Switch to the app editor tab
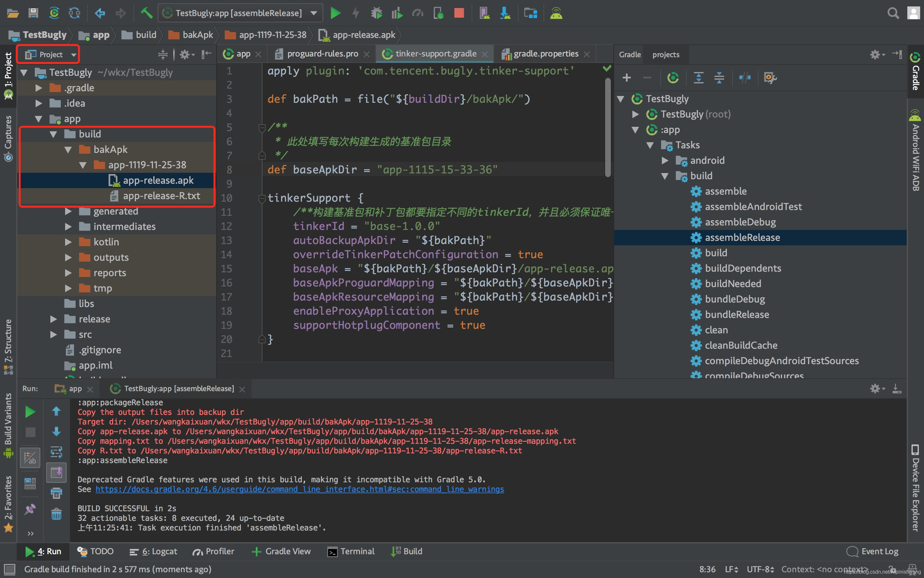 [243, 54]
